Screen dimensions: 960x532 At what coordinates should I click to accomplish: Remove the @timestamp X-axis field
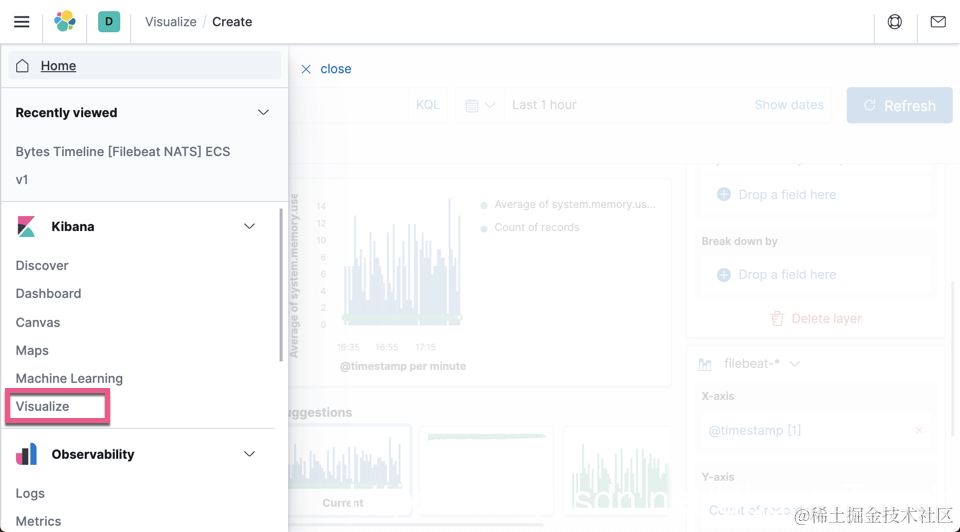(919, 430)
